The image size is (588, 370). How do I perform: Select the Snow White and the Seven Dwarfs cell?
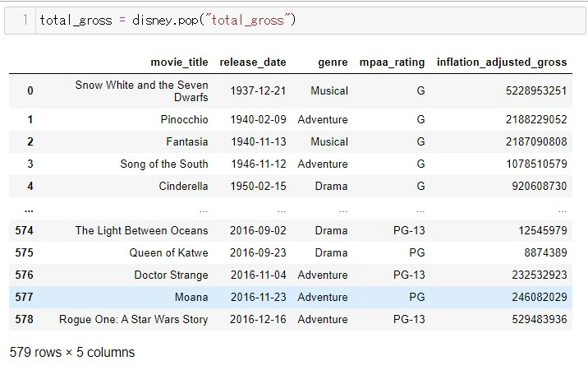(141, 91)
